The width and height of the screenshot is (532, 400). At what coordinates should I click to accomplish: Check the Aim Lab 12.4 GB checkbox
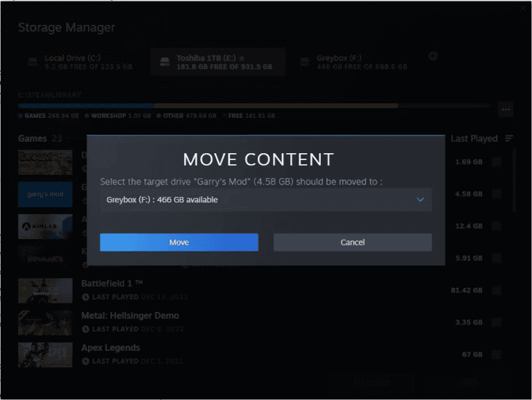point(497,226)
